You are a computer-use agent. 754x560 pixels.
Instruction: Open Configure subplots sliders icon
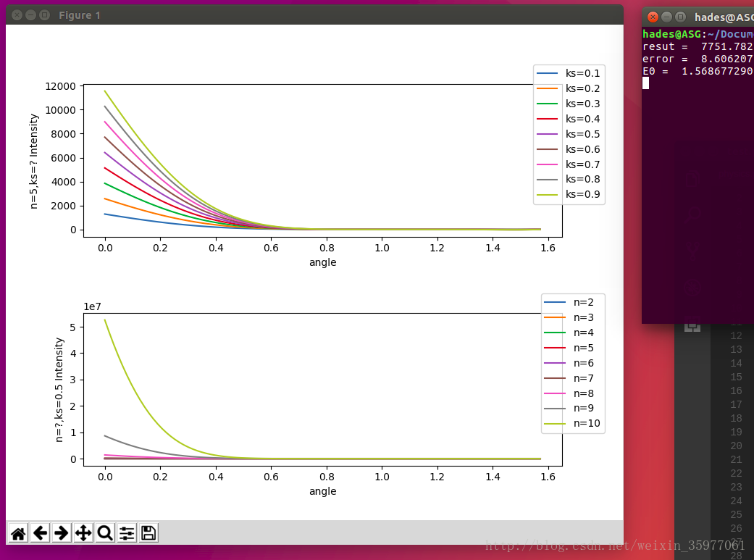tap(127, 533)
